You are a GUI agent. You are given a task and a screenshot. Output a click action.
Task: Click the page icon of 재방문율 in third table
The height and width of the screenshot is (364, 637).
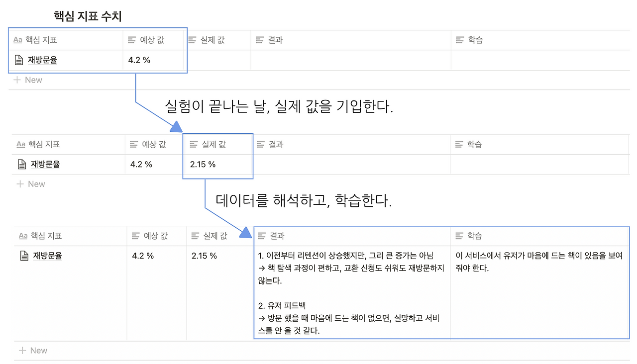[24, 256]
